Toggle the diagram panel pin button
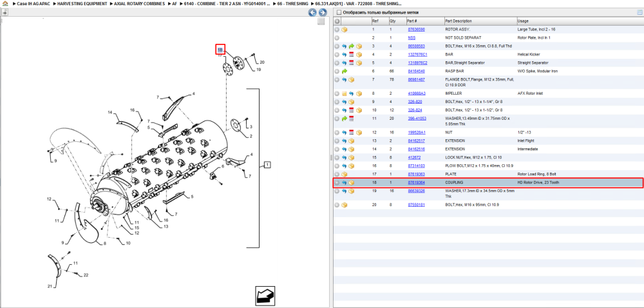Screen dimensions: 644x308 (5, 13)
